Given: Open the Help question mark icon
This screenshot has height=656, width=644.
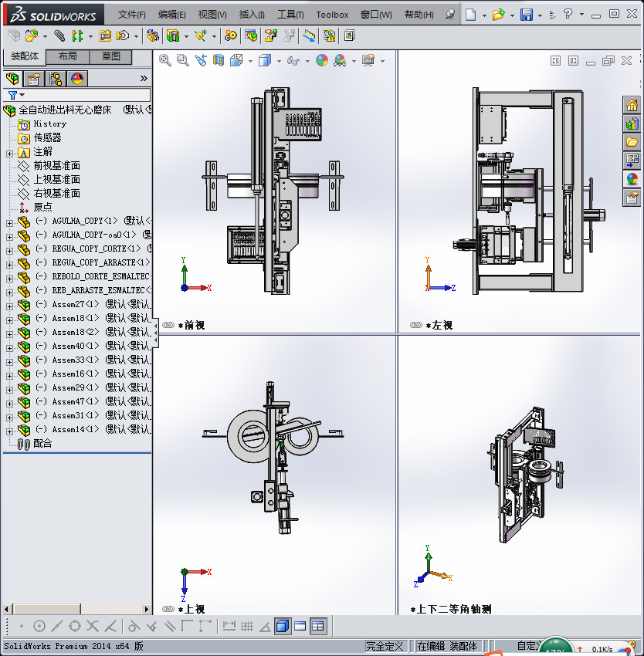Looking at the screenshot, I should pos(568,14).
